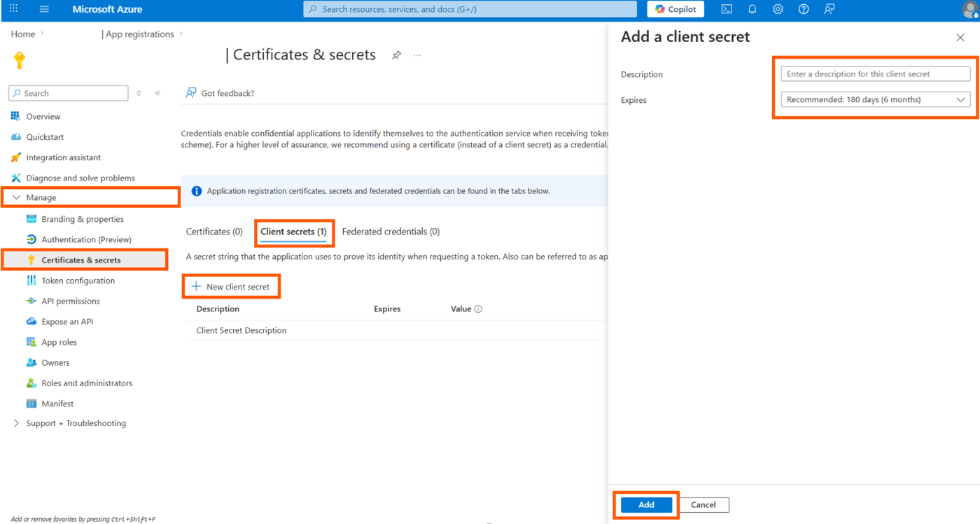Click the Roles and administrators icon
The height and width of the screenshot is (524, 980).
(x=31, y=383)
